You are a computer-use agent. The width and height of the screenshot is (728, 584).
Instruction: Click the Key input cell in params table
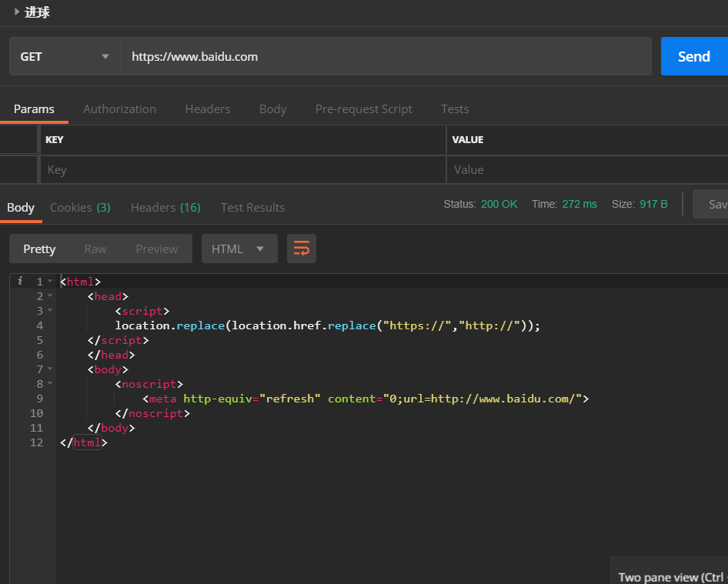[243, 170]
